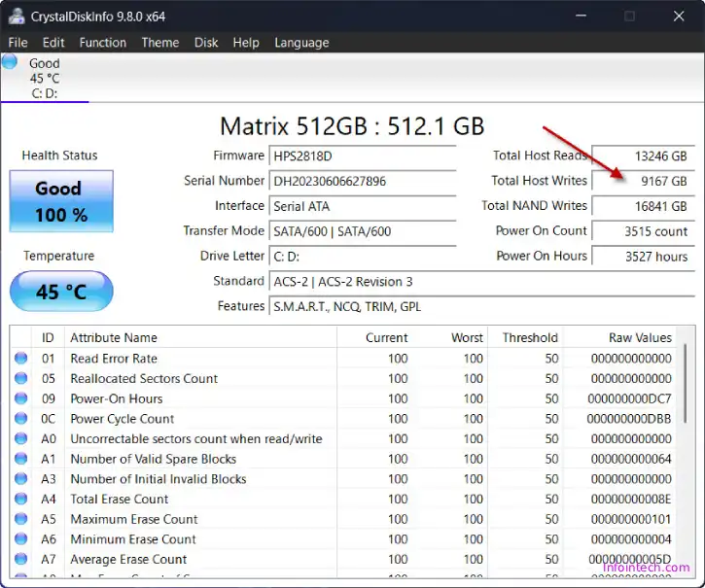Select the Minimum Erase Count attribute name
The width and height of the screenshot is (705, 588).
[133, 539]
